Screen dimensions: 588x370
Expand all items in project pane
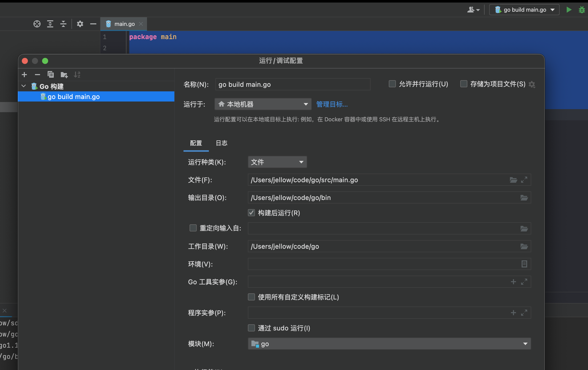click(x=50, y=24)
